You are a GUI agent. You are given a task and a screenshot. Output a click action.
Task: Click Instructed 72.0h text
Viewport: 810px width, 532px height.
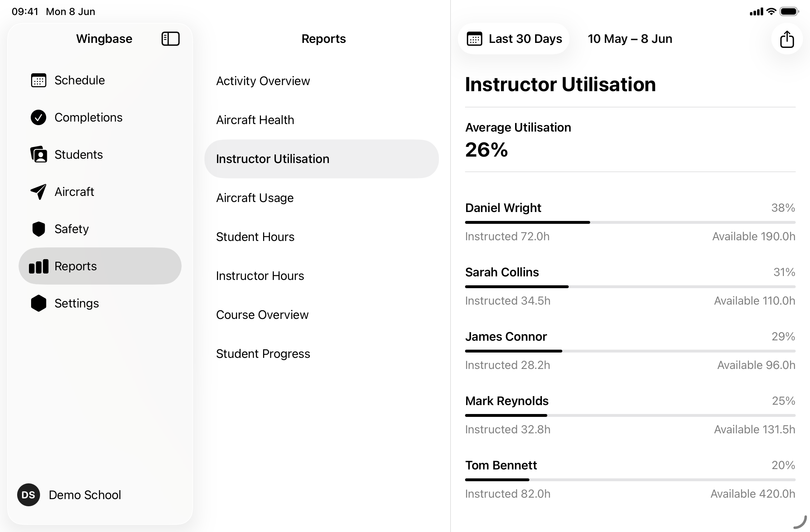(507, 236)
